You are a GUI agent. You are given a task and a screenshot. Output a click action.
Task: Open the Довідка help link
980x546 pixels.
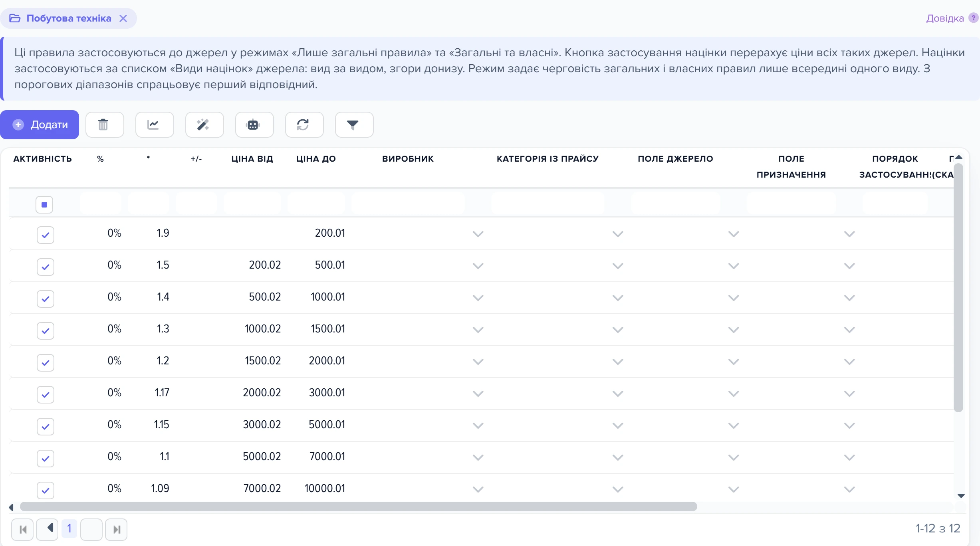coord(945,18)
